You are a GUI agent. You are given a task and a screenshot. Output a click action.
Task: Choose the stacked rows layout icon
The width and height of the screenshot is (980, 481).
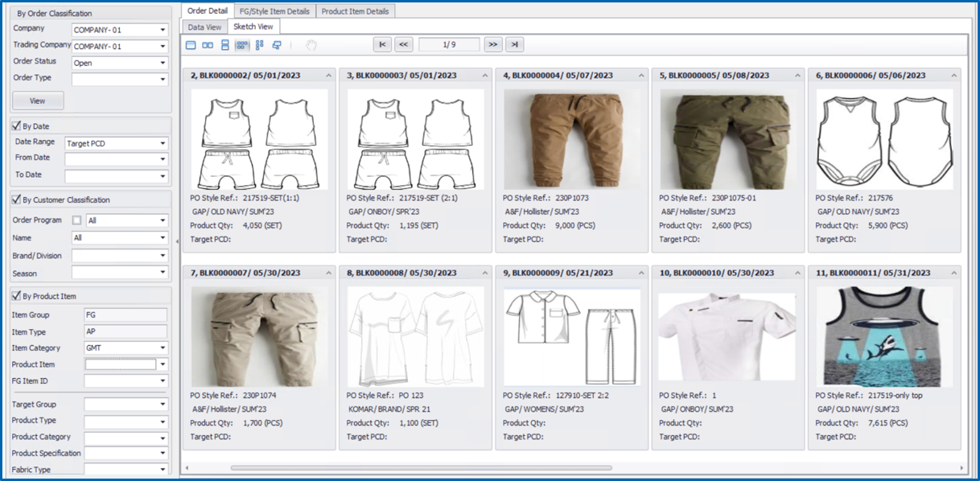point(225,45)
